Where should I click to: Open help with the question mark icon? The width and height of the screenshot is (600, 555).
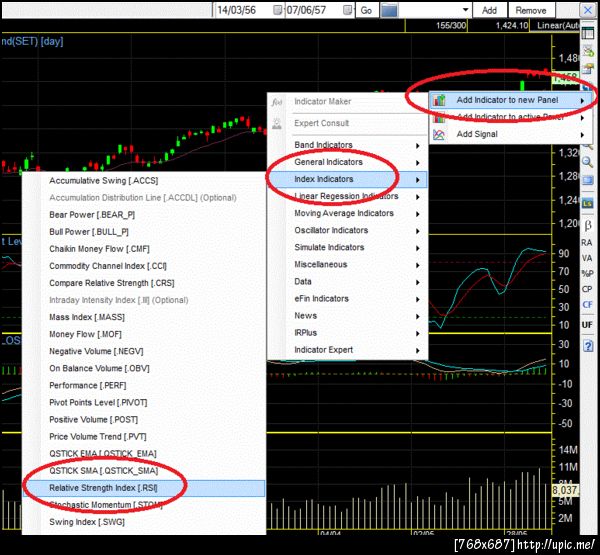[x=588, y=346]
